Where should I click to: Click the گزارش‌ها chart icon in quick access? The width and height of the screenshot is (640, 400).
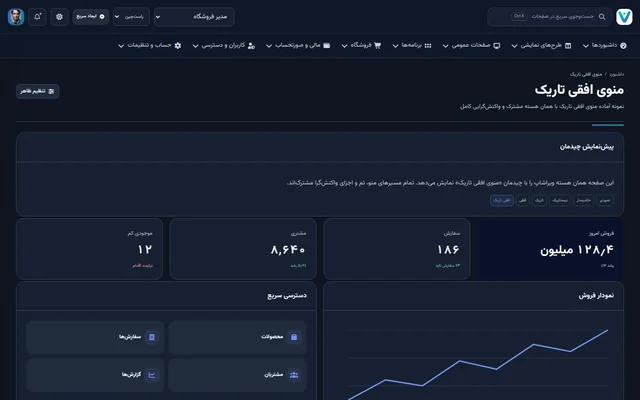click(x=152, y=375)
